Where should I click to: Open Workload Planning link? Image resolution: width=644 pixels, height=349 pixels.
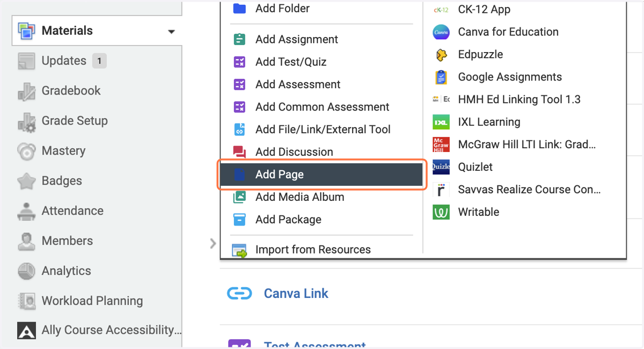click(92, 301)
